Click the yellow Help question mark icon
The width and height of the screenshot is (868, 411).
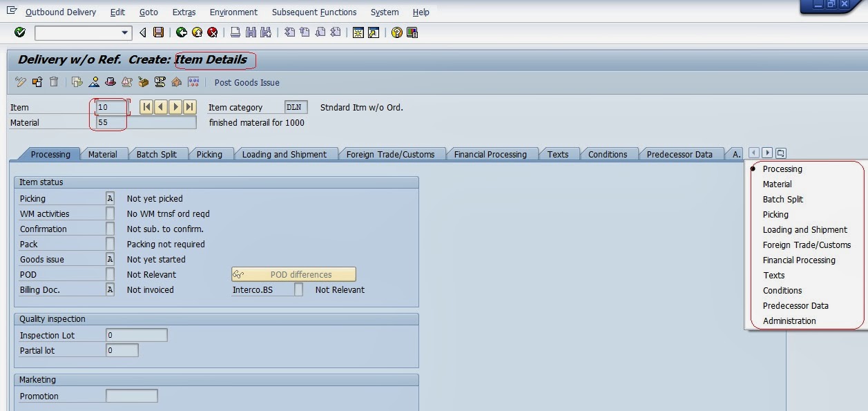point(396,32)
